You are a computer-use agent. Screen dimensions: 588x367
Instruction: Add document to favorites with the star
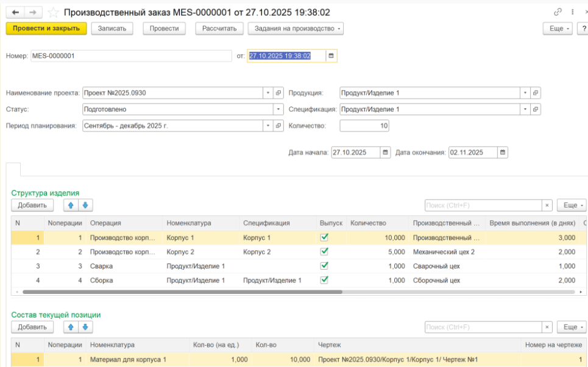[53, 13]
